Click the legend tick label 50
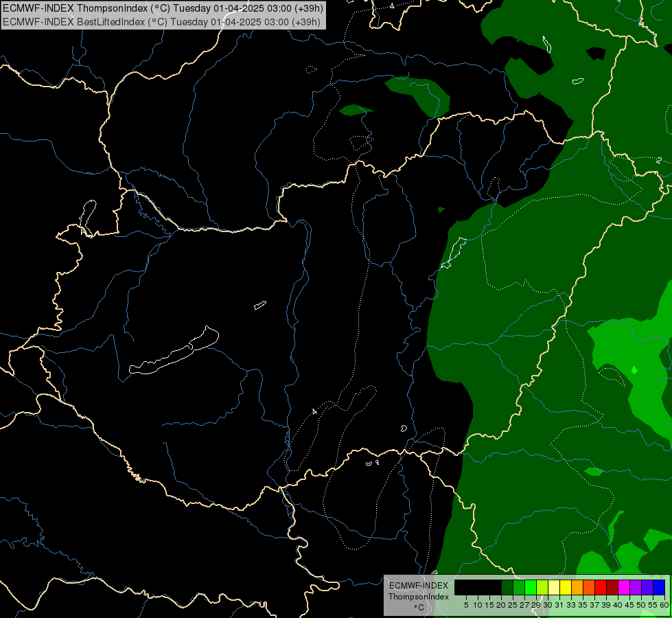 pos(641,605)
